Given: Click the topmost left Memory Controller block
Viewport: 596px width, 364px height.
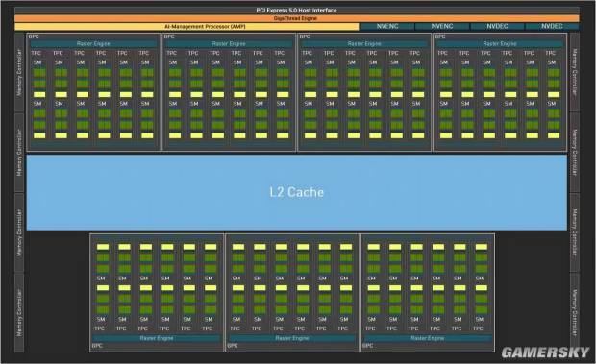Looking at the screenshot, I should (x=19, y=72).
